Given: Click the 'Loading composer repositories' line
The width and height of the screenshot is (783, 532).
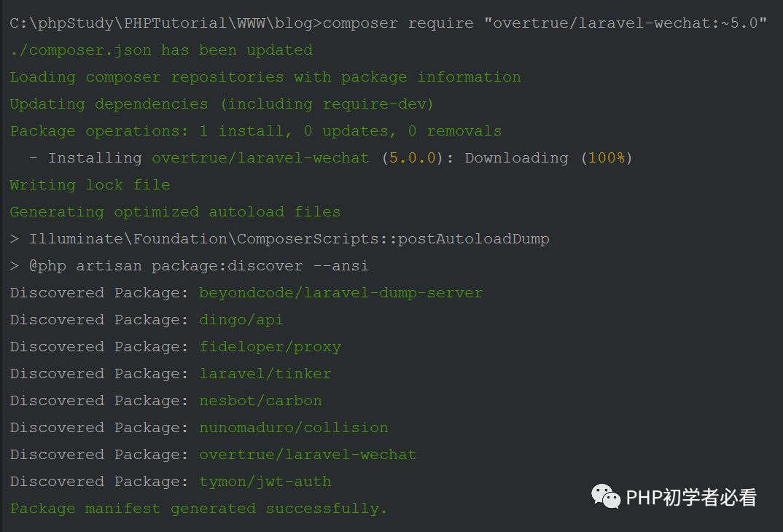Looking at the screenshot, I should pyautogui.click(x=265, y=77).
